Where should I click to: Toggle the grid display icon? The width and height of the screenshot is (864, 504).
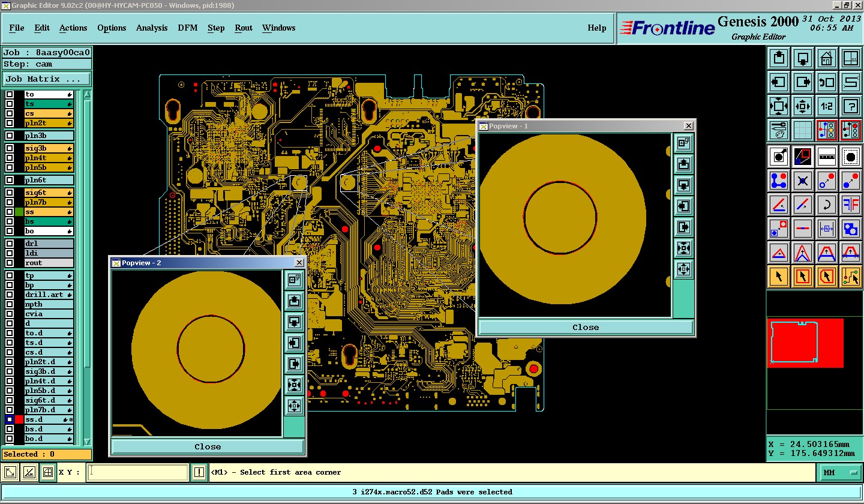[x=802, y=130]
